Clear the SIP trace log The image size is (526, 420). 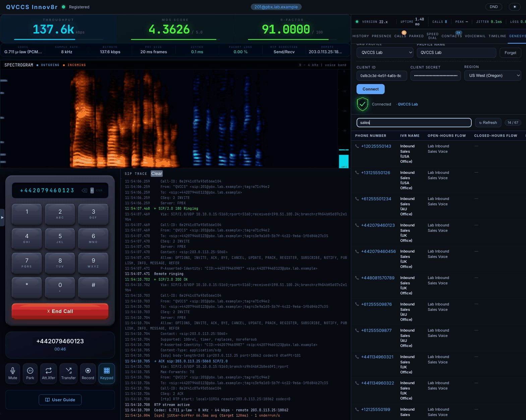pos(157,173)
